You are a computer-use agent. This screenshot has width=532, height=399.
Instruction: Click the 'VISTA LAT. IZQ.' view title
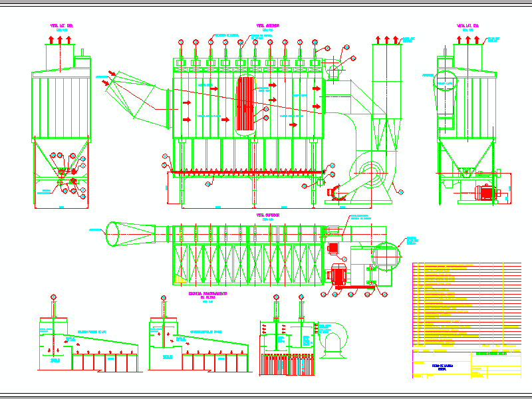[467, 26]
